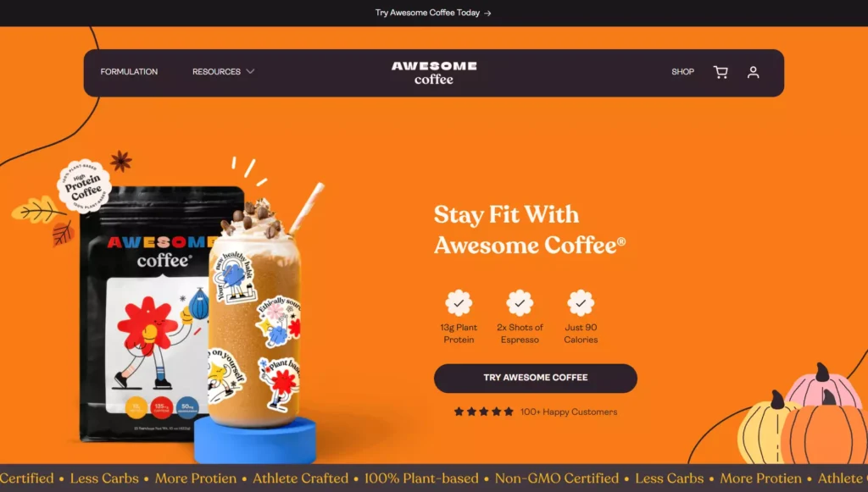
Task: Click the High Protein Coffee badge
Action: (84, 186)
